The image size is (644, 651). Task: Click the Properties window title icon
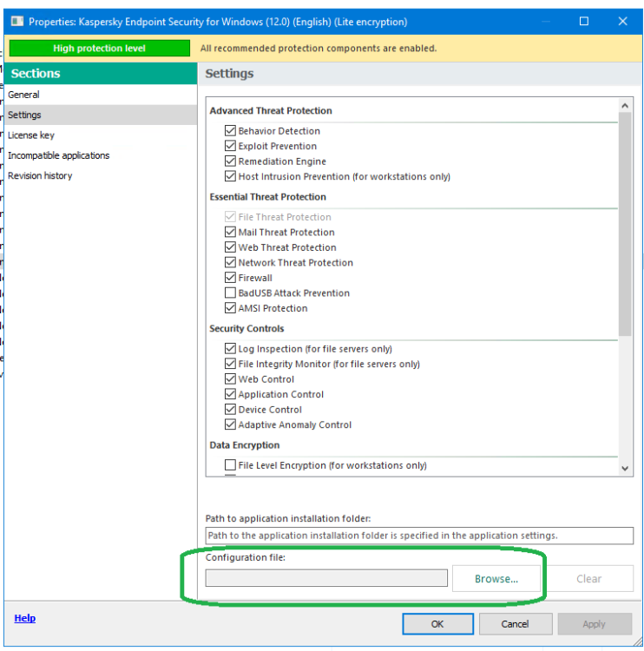pos(17,21)
